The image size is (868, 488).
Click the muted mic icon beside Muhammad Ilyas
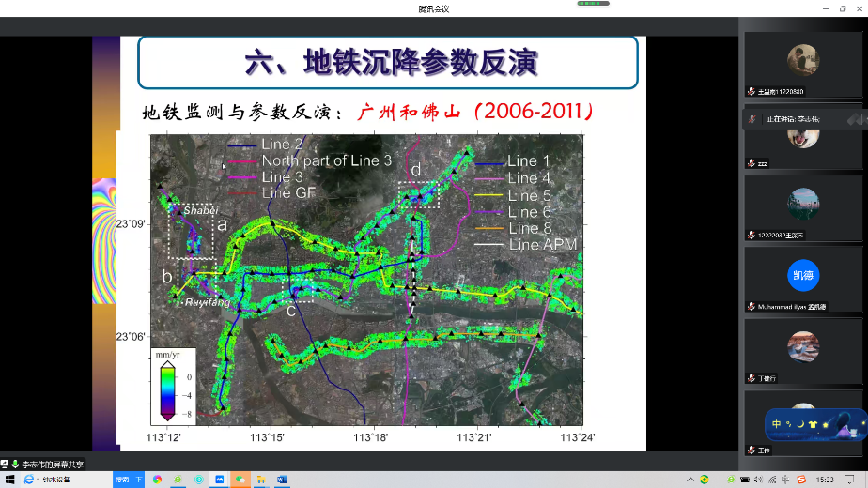pos(751,306)
